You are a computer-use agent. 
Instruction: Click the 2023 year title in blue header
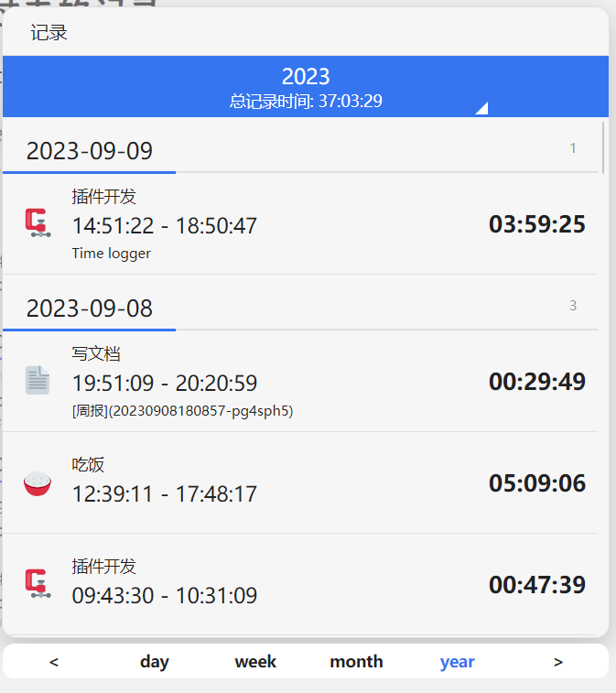pos(306,77)
